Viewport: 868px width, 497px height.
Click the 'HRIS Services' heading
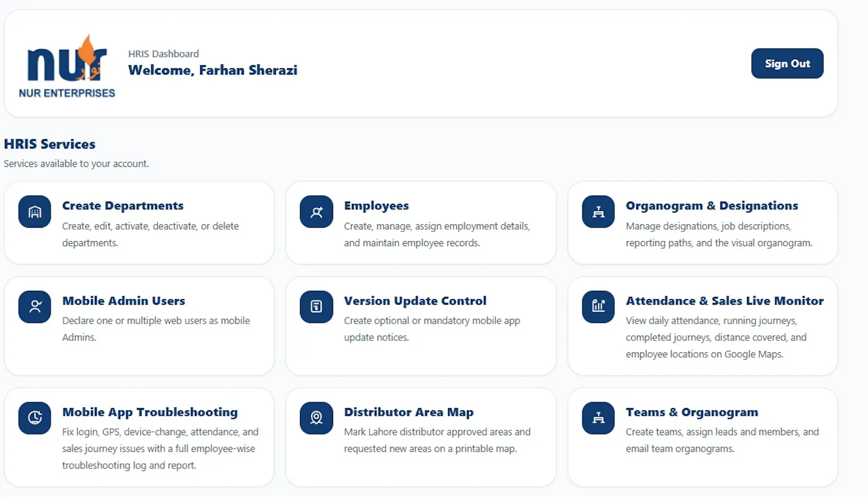[x=49, y=144]
